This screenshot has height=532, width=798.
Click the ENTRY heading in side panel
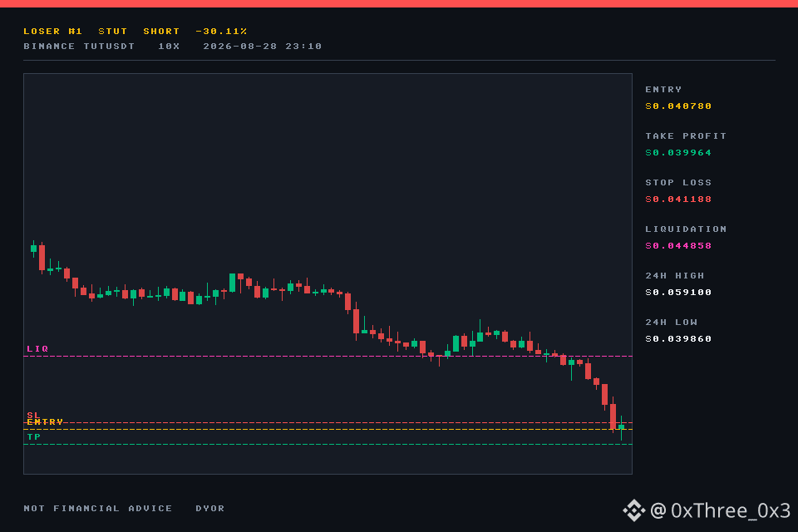(663, 90)
